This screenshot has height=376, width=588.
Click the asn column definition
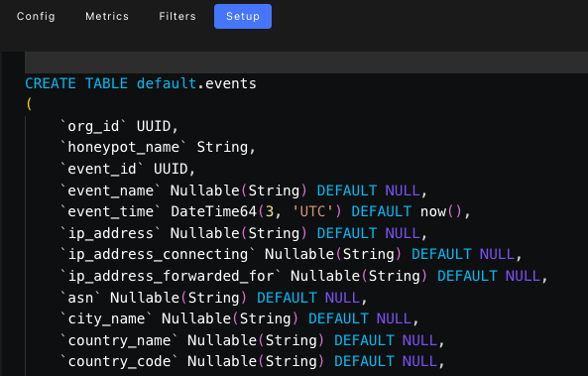coord(213,298)
